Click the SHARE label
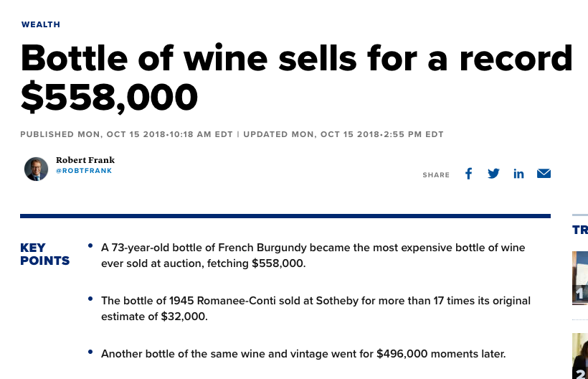Image resolution: width=588 pixels, height=379 pixels. (436, 175)
